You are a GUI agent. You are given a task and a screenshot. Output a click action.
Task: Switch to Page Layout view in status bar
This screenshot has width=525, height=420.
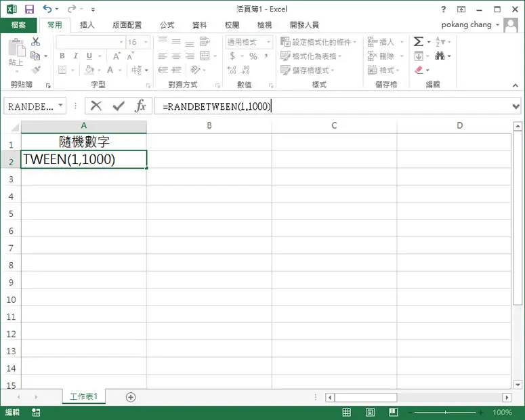pos(370,413)
